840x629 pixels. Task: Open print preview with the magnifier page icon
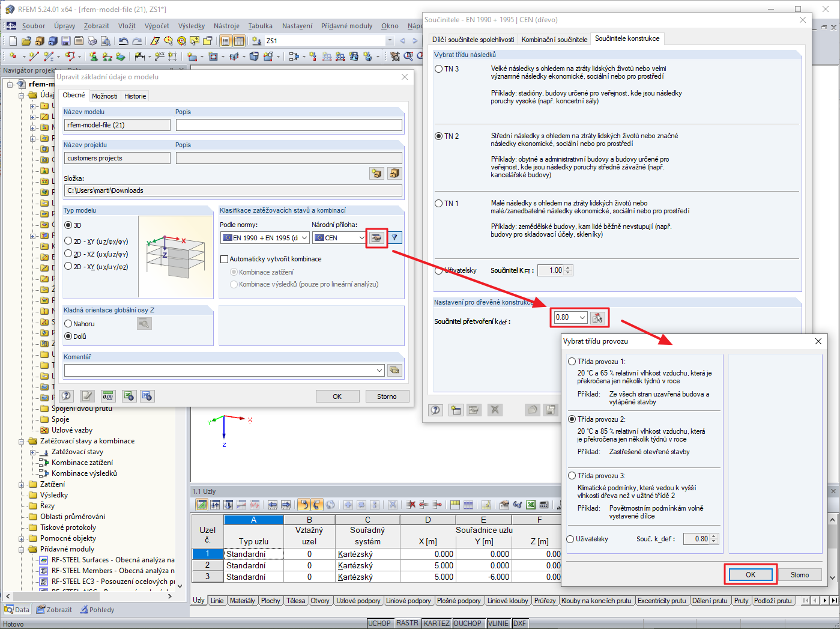[x=105, y=41]
